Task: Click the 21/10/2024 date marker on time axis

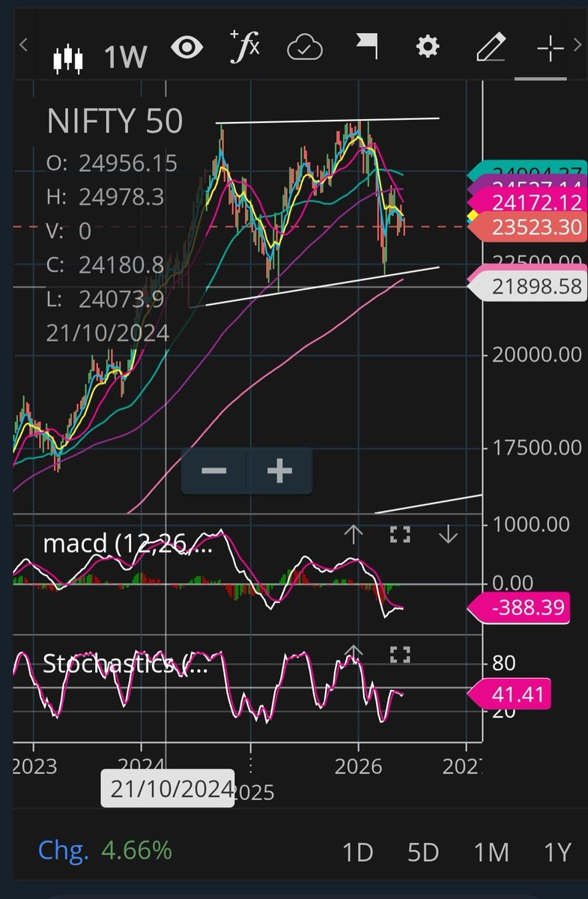Action: point(169,789)
